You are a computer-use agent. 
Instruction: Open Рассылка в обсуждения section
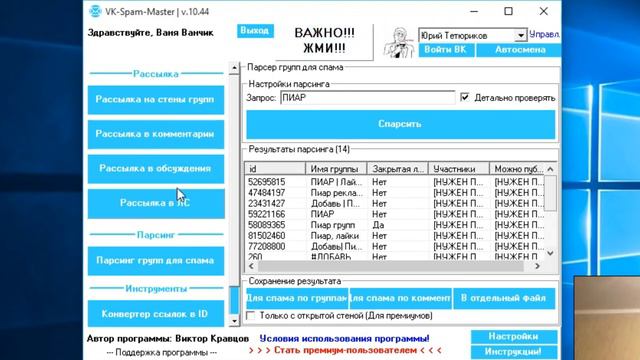pyautogui.click(x=156, y=169)
